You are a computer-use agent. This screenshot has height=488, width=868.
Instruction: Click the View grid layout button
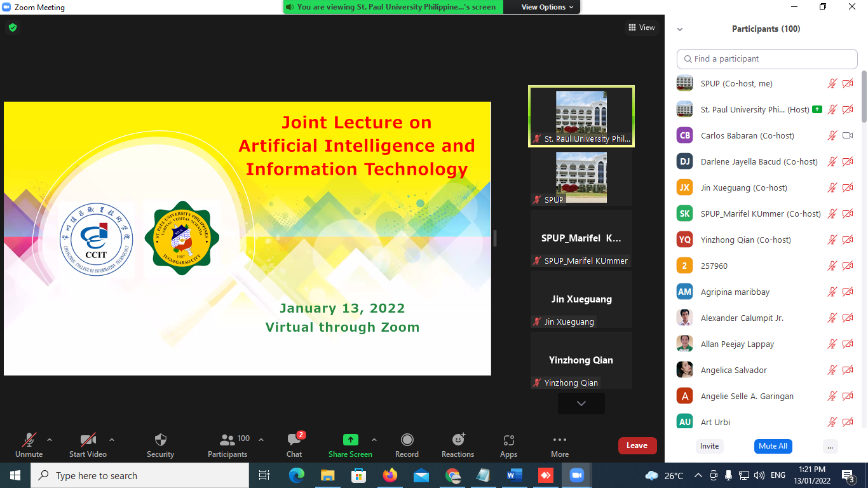pyautogui.click(x=641, y=27)
